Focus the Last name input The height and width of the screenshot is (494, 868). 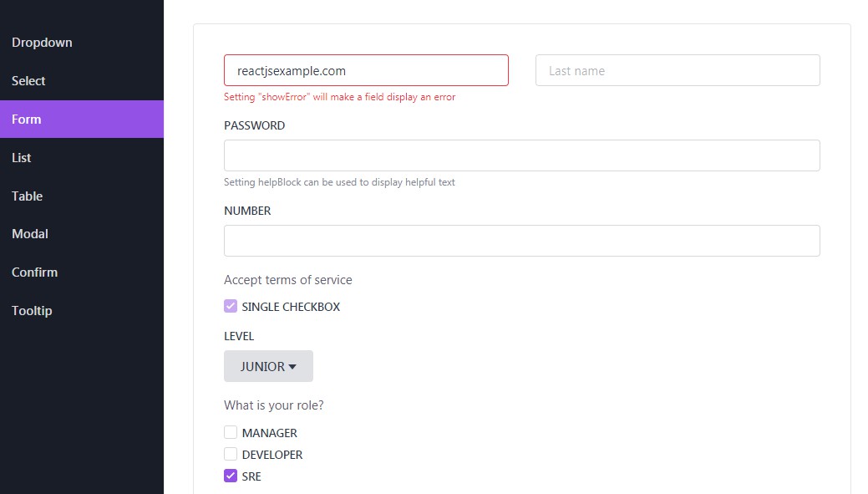point(678,71)
